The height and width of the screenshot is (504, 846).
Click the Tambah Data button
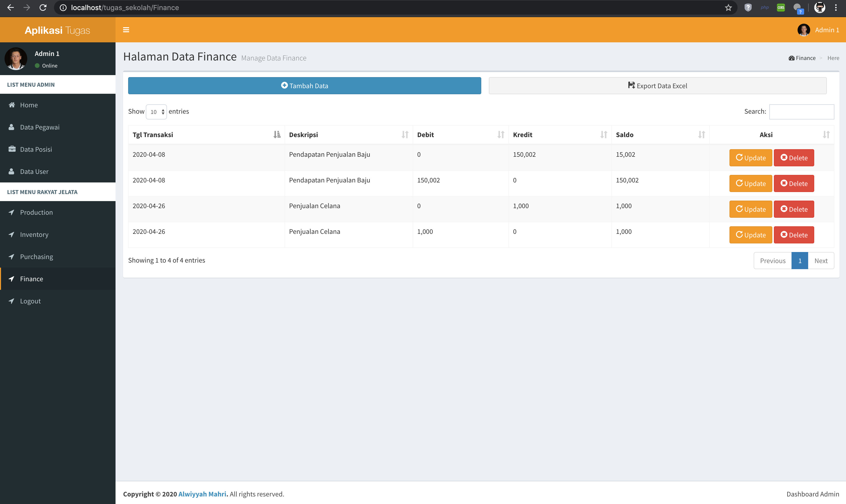click(x=304, y=86)
